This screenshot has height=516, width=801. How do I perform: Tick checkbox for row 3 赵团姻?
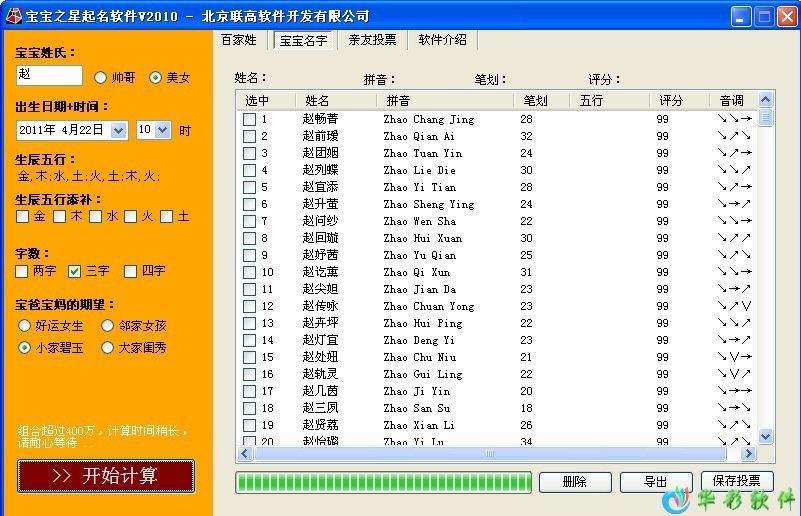pos(249,153)
